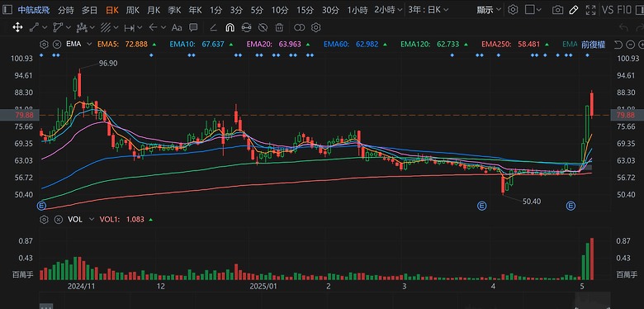Switch to 月K monthly chart tab
This screenshot has height=309, width=644.
154,10
